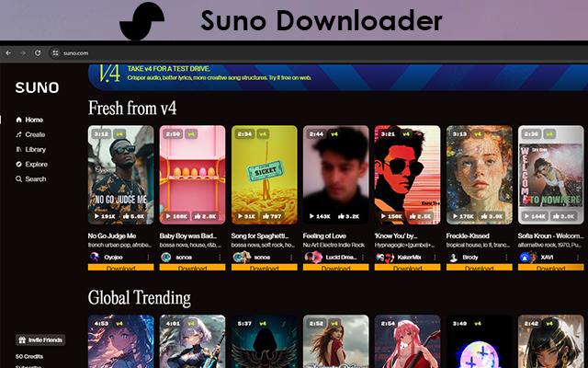Like Feeling of Love 3.2K thumbs-up
Viewport: 588px width, 368px height.
pyautogui.click(x=341, y=216)
